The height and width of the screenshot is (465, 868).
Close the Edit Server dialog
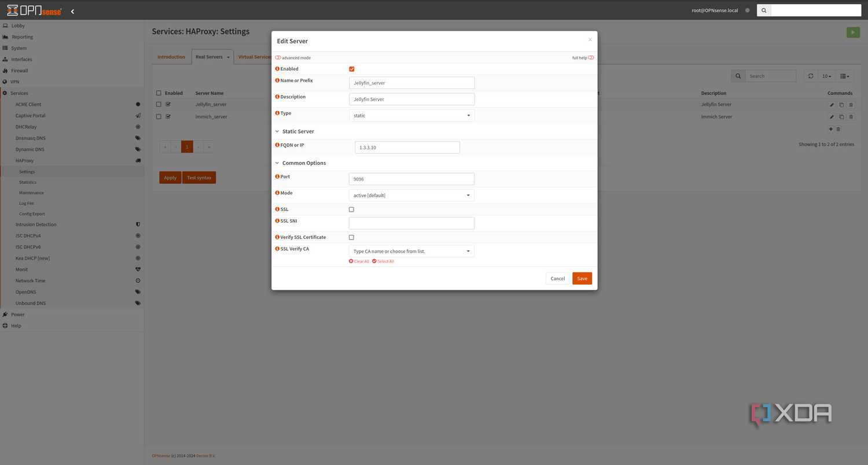pos(590,40)
